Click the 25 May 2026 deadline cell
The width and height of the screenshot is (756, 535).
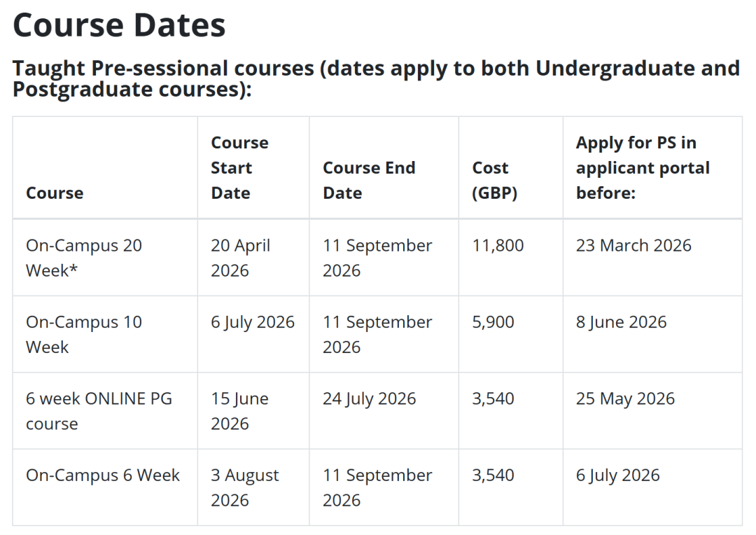[625, 398]
